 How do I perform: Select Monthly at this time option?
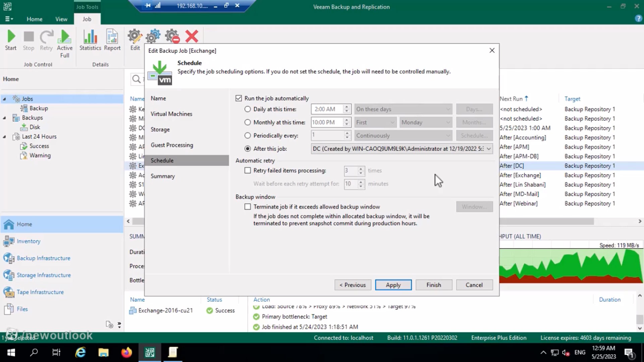pos(248,122)
